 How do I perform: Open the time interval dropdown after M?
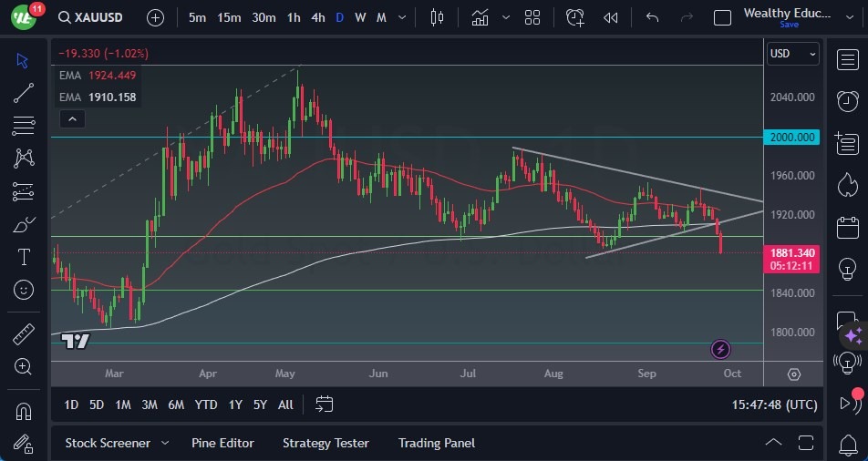click(x=401, y=17)
